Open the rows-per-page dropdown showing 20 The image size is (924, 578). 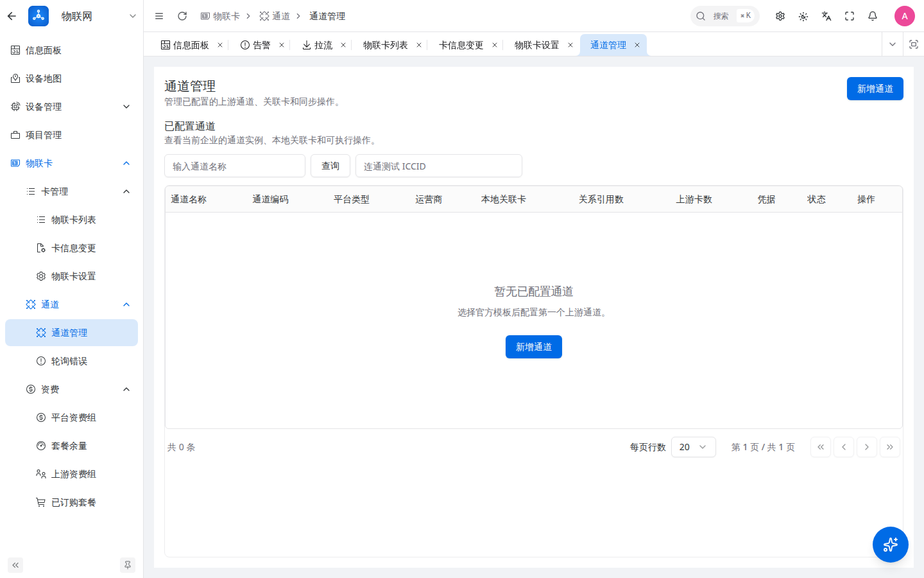click(694, 447)
